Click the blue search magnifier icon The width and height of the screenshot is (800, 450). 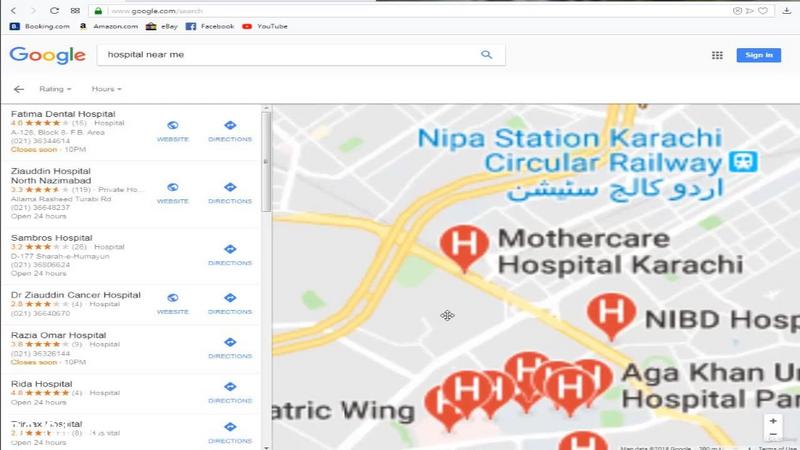pos(486,55)
